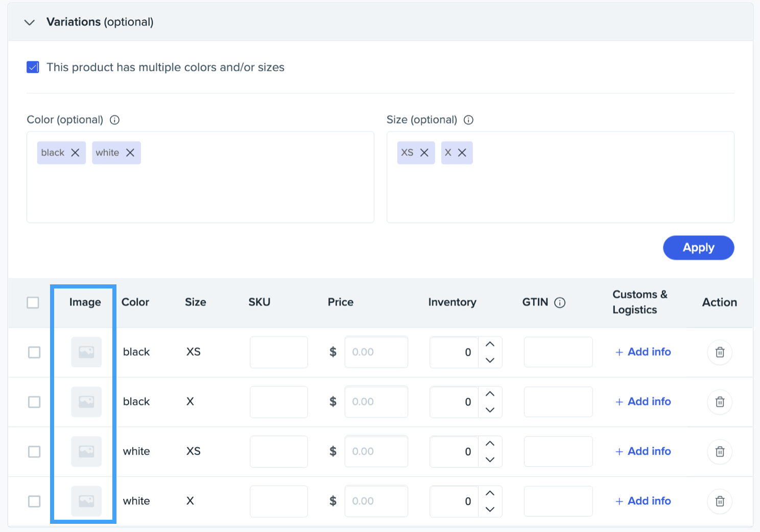Click the Color info icon
This screenshot has width=760, height=532.
pyautogui.click(x=115, y=120)
